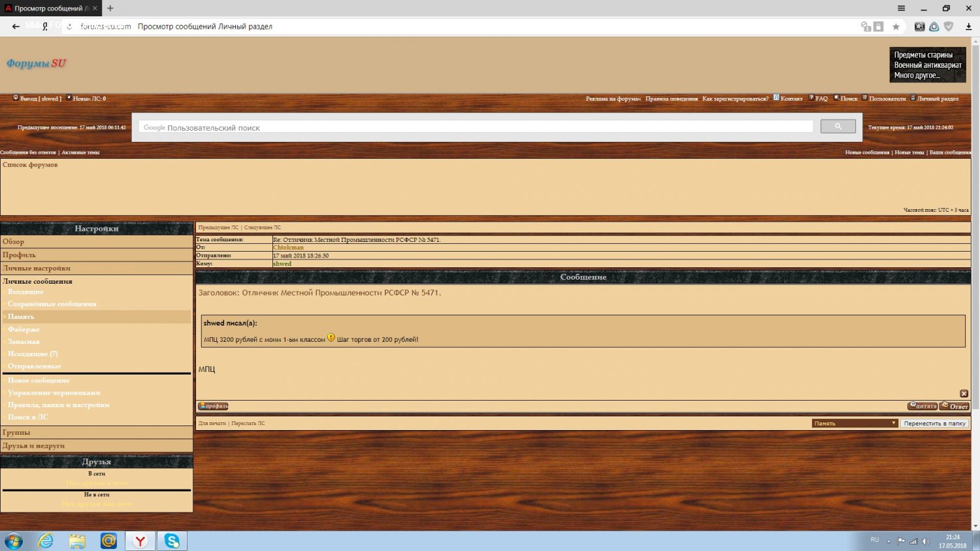Open the Память folder dropdown

pos(855,424)
